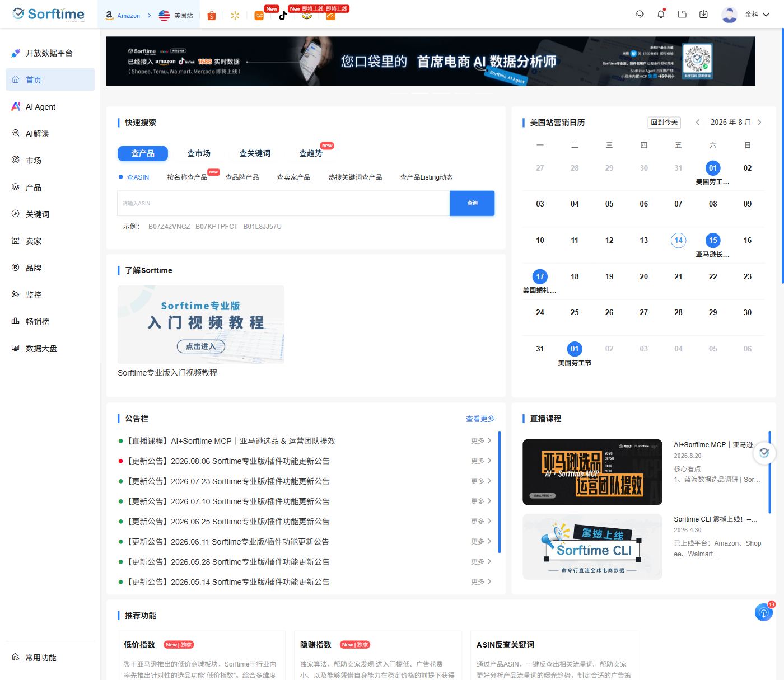Go to previous month in calendar
Image resolution: width=784 pixels, height=680 pixels.
(x=698, y=122)
